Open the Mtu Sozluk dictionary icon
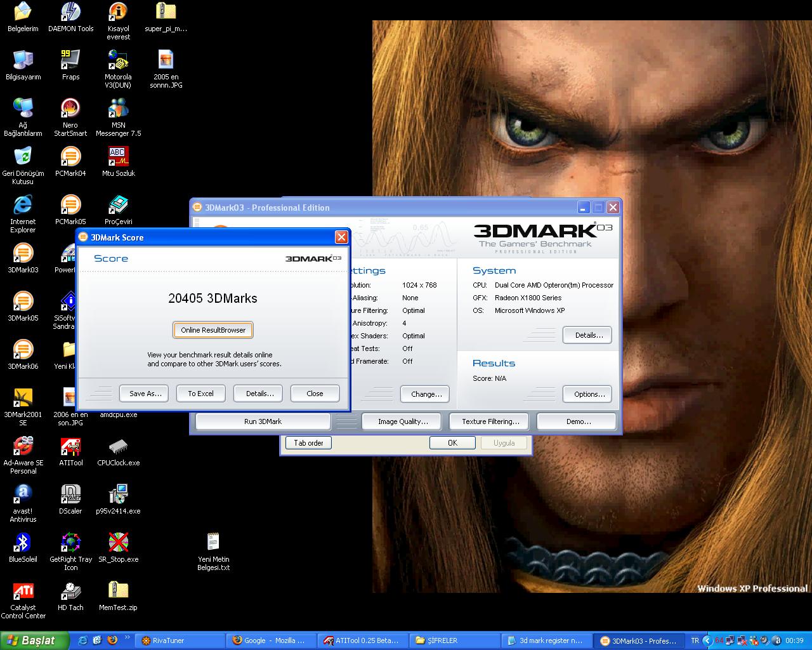The height and width of the screenshot is (650, 812). pyautogui.click(x=118, y=162)
